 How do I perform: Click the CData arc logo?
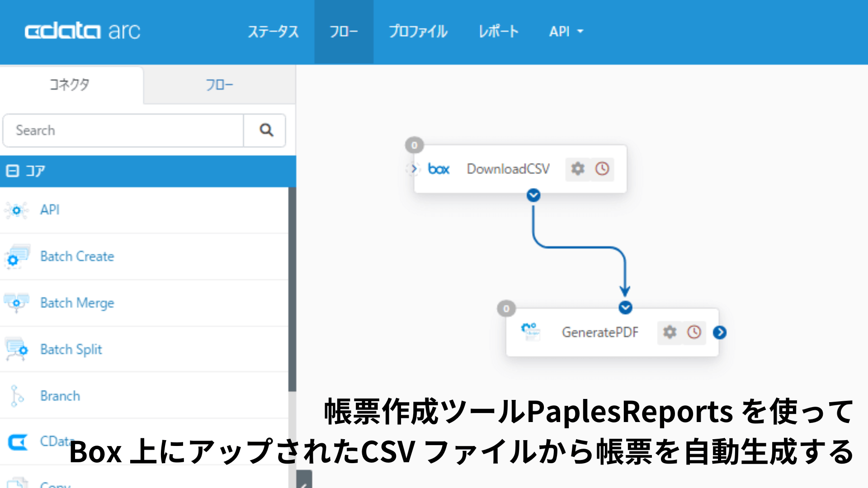(83, 31)
